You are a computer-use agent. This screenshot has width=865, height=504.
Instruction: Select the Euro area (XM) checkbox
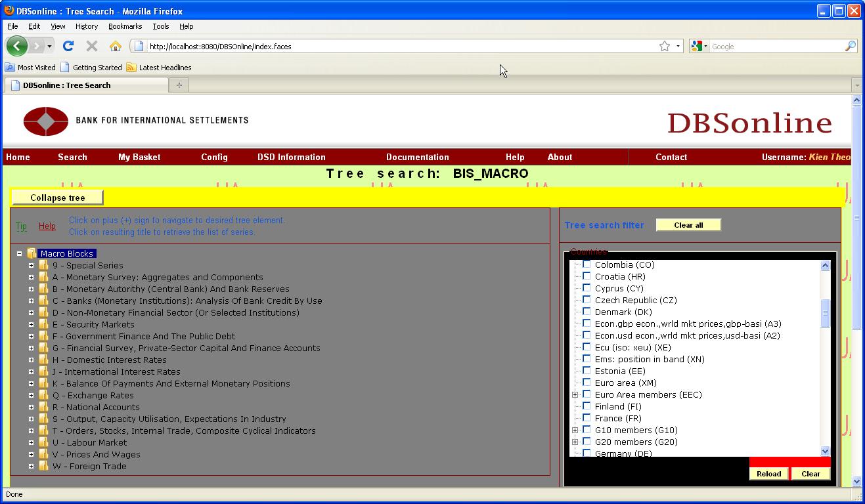587,383
